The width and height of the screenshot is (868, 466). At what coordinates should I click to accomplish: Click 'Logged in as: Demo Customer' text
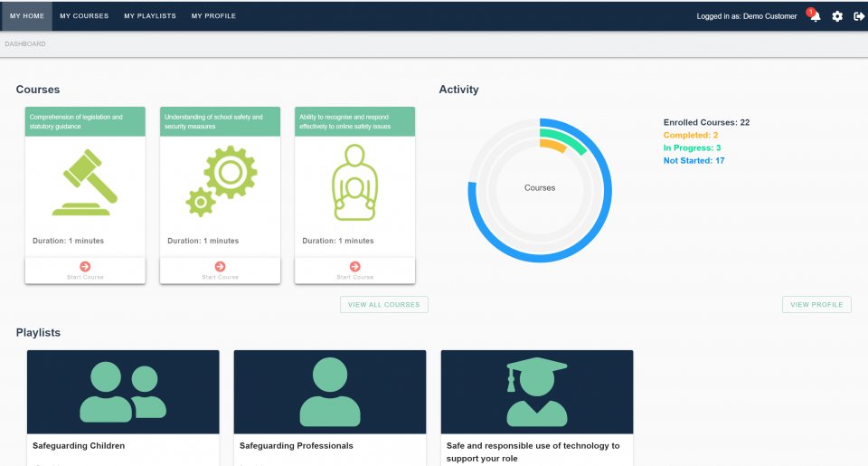[x=746, y=16]
